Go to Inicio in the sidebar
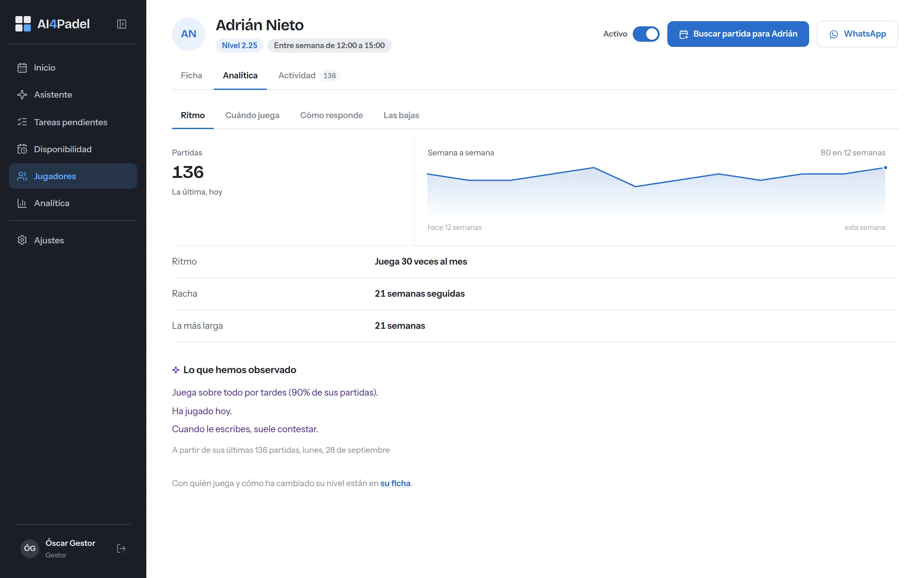The height and width of the screenshot is (578, 924). tap(73, 68)
